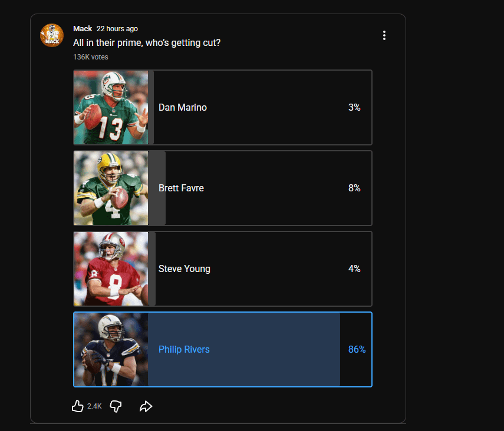Click the share arrow icon

[x=146, y=406]
